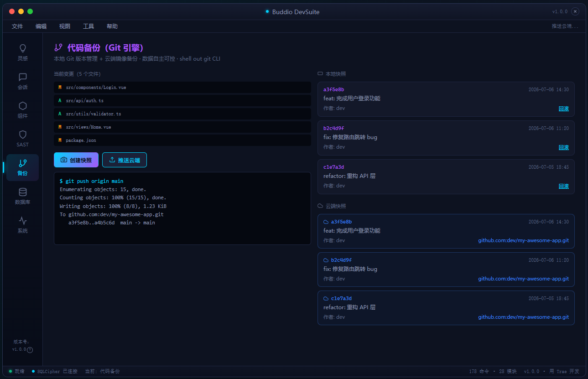
Task: Click the 推送云端 upload button
Action: 125,160
